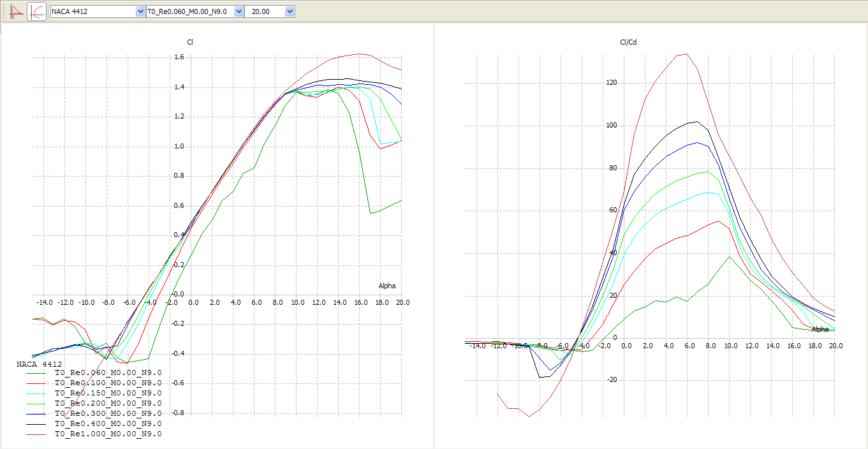868x449 pixels.
Task: Select the black T0_Re0.400 legend line
Action: (x=36, y=424)
